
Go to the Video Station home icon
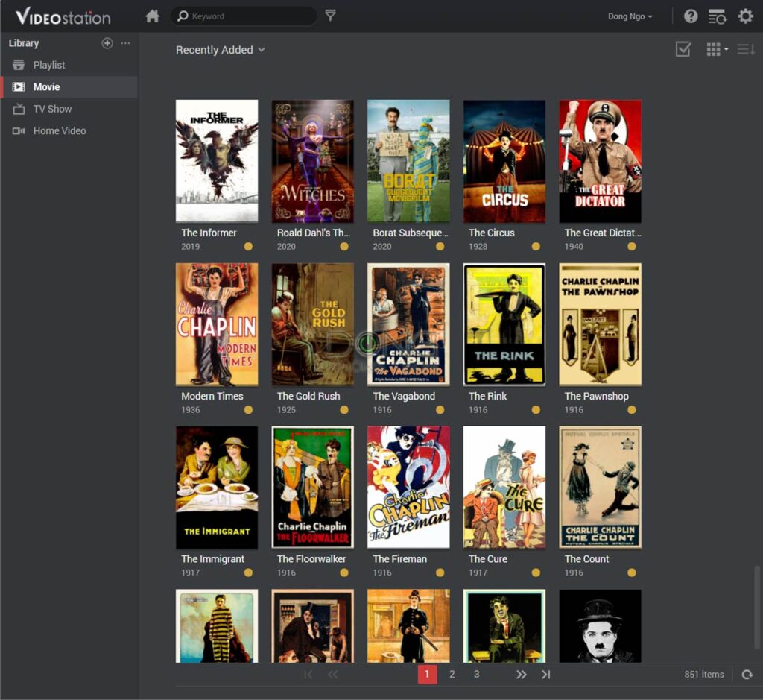point(152,16)
